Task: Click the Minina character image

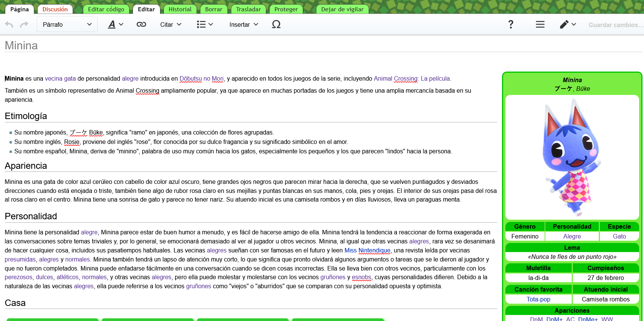Action: pyautogui.click(x=572, y=157)
